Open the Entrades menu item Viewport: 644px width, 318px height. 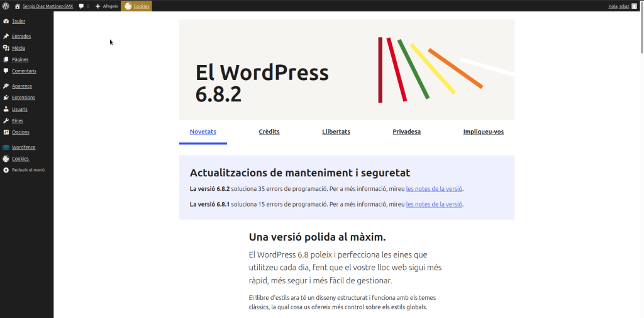coord(21,37)
